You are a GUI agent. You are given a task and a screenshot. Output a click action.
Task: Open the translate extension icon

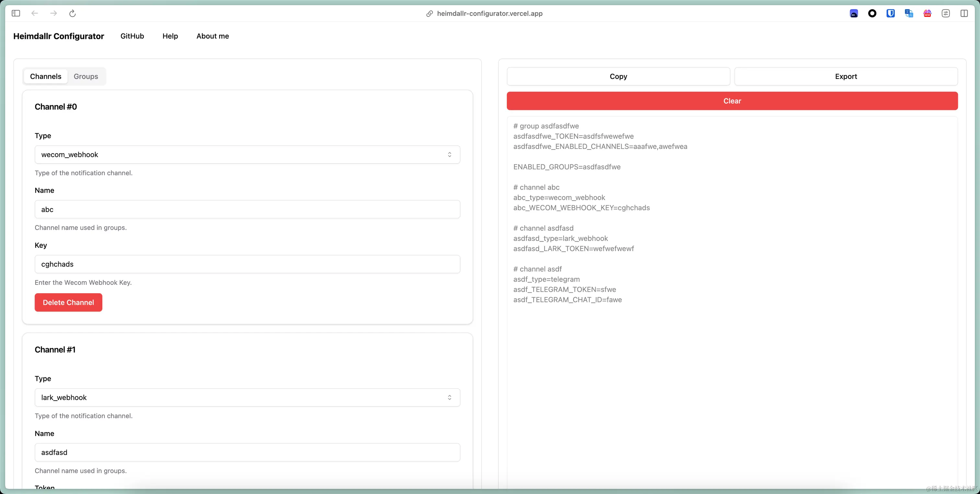point(909,13)
